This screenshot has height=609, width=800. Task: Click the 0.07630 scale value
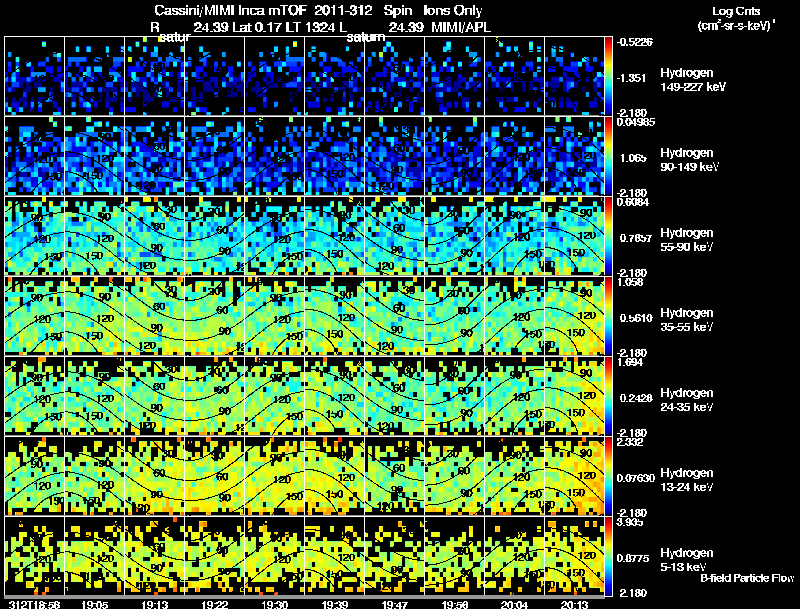[x=636, y=478]
